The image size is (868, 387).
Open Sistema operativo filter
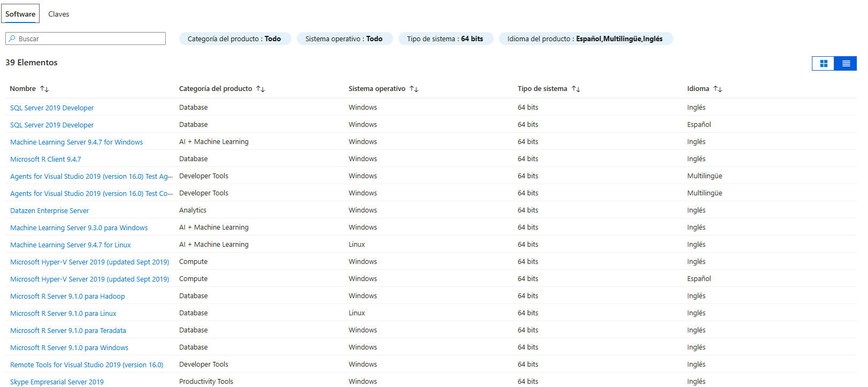344,39
